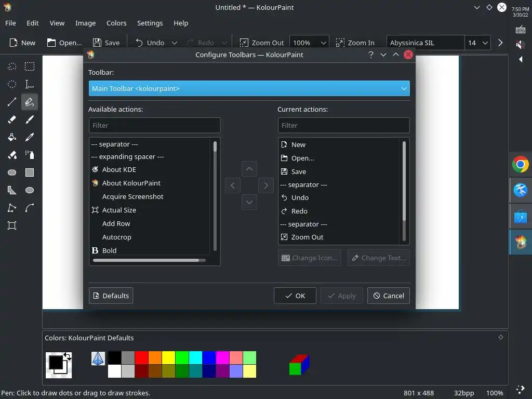Expand the toolbar overflow chevron
Image resolution: width=532 pixels, height=399 pixels.
(x=500, y=43)
